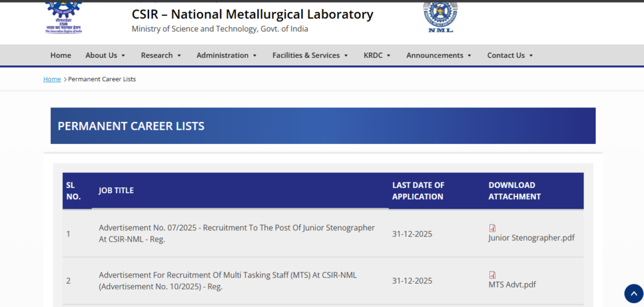
Task: Click the CSIR logo at top left
Action: click(x=64, y=17)
